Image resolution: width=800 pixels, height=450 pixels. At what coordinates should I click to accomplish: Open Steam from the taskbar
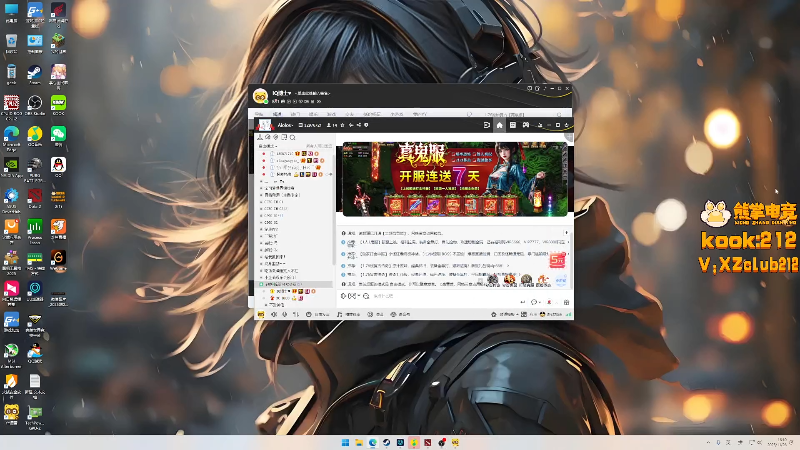click(387, 442)
